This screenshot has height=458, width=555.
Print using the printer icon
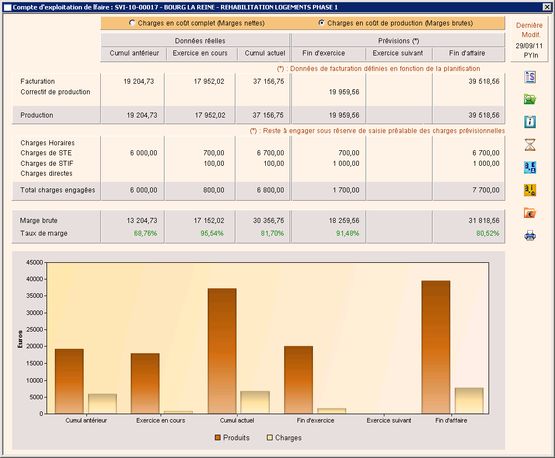[x=530, y=235]
